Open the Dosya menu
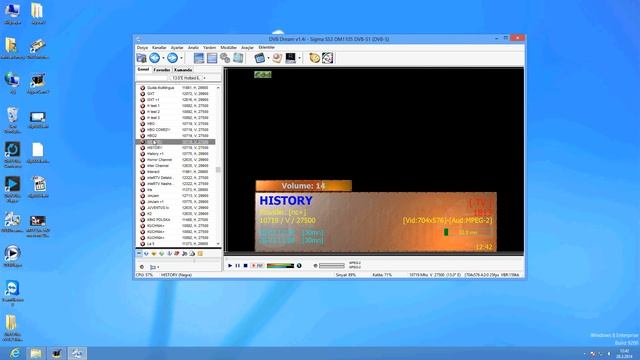Image resolution: width=640 pixels, height=360 pixels. coord(142,48)
